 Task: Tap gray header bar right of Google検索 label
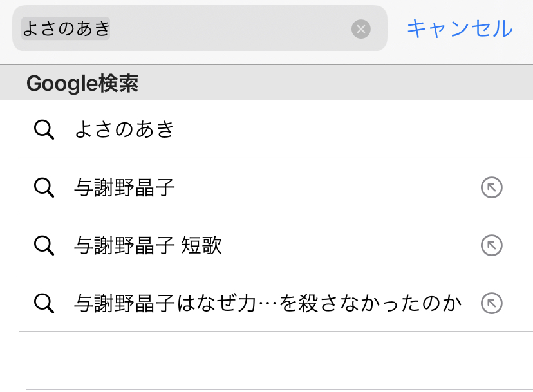335,84
